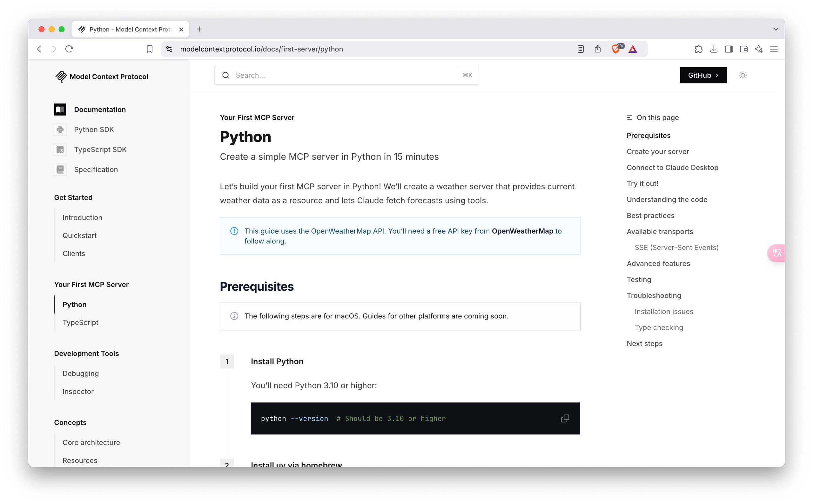This screenshot has height=504, width=813.
Task: Expand the tab search chevron
Action: [x=776, y=29]
